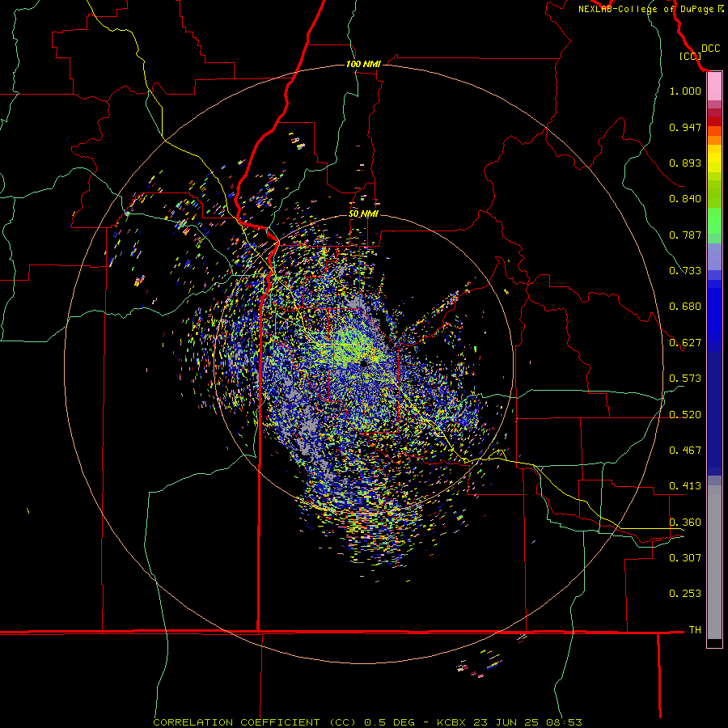728x728 pixels.
Task: Click the pink top segment of color bar
Action: (x=714, y=87)
